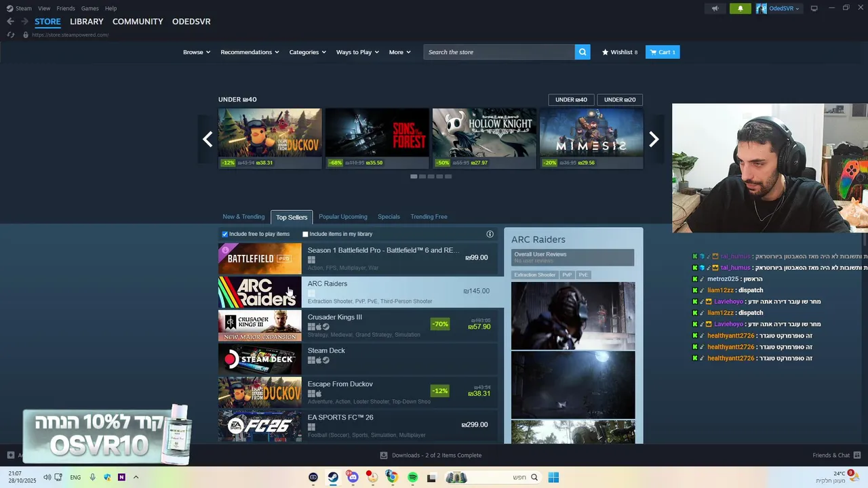Expand the Browse dropdown
The image size is (868, 488).
(197, 52)
